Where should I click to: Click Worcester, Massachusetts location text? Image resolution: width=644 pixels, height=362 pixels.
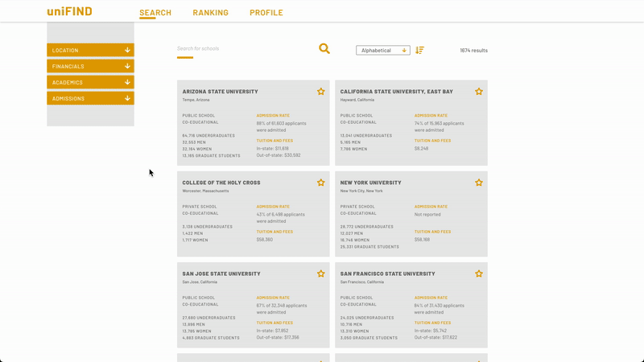(x=205, y=191)
